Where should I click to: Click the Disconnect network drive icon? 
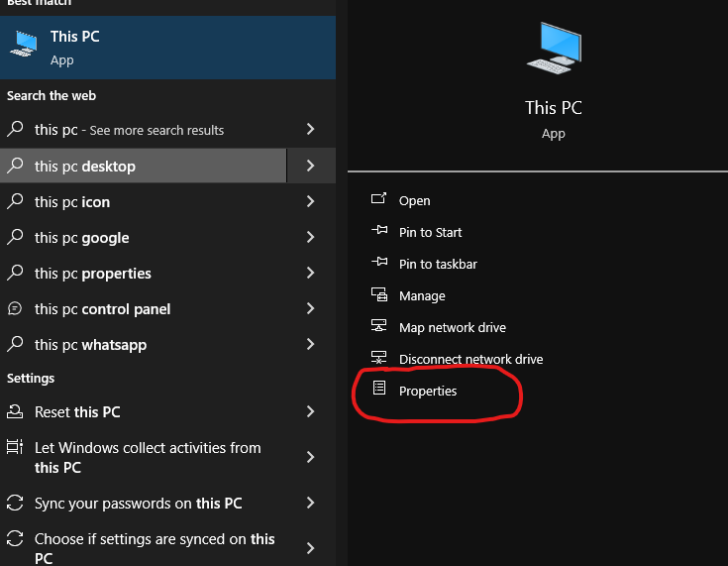[378, 358]
